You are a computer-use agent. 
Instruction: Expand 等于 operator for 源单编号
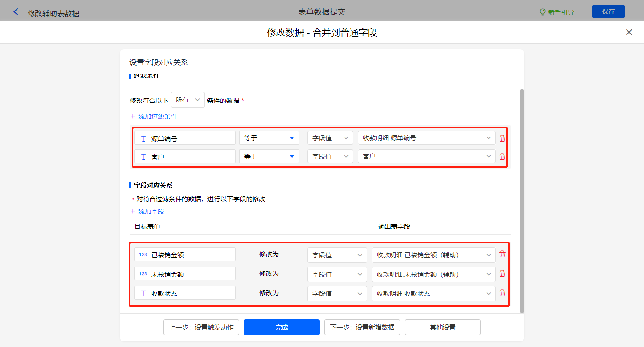292,138
